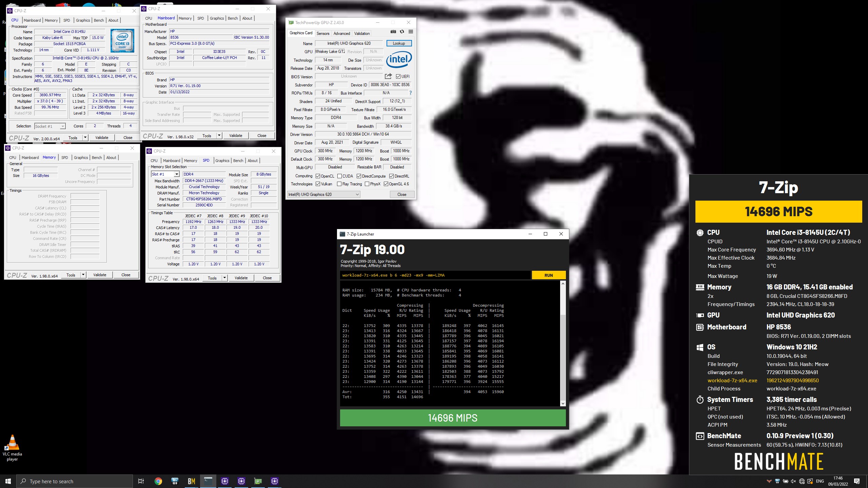
Task: Click the Intel logo in GPU-Z
Action: (399, 60)
